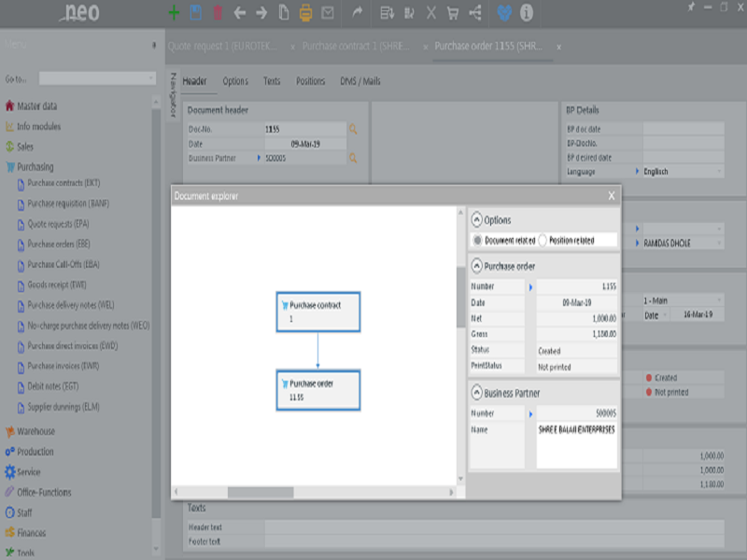
Task: Collapse the Business Partner section
Action: point(476,393)
